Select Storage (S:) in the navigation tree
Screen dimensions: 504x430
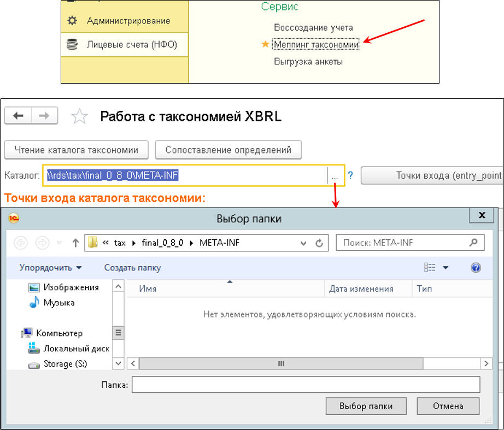pyautogui.click(x=65, y=364)
